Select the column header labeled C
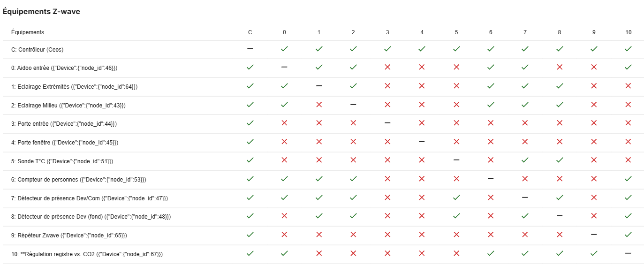The width and height of the screenshot is (644, 266). [x=250, y=32]
